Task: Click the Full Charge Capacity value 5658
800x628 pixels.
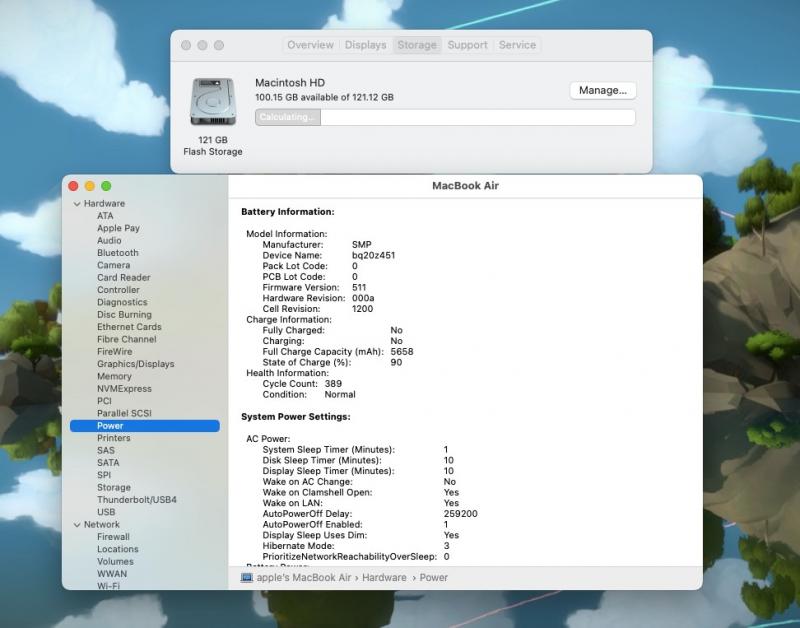Action: [402, 351]
